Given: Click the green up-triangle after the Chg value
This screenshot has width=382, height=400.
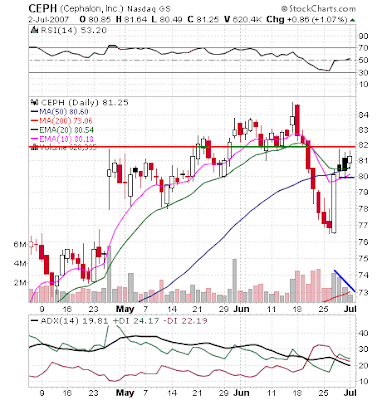Looking at the screenshot, I should (x=353, y=20).
